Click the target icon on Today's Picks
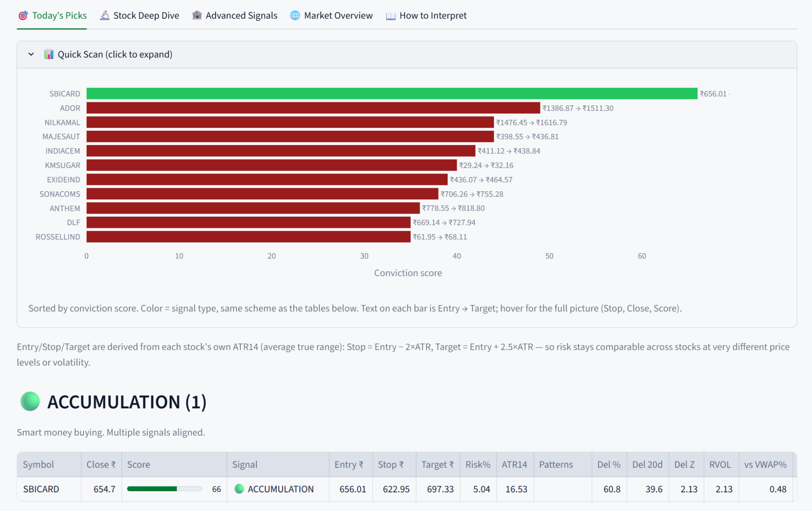 23,15
